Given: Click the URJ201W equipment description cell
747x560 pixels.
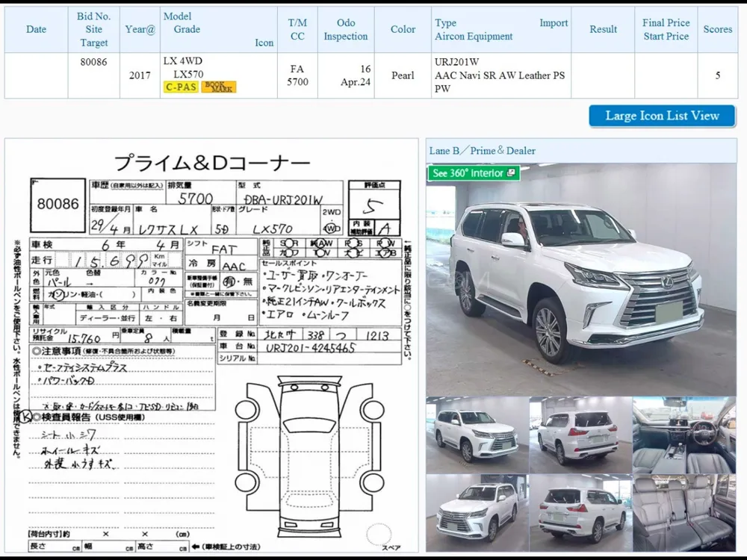Looking at the screenshot, I should [501, 75].
